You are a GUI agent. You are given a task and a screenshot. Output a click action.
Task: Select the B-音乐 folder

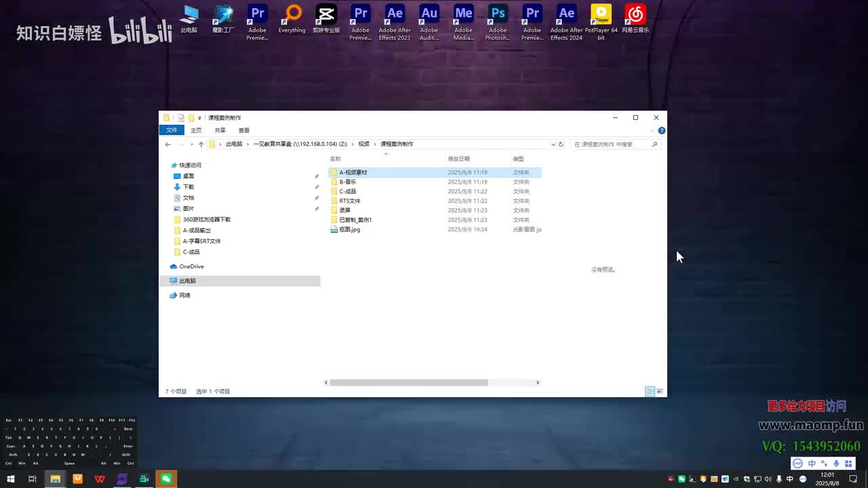click(347, 182)
